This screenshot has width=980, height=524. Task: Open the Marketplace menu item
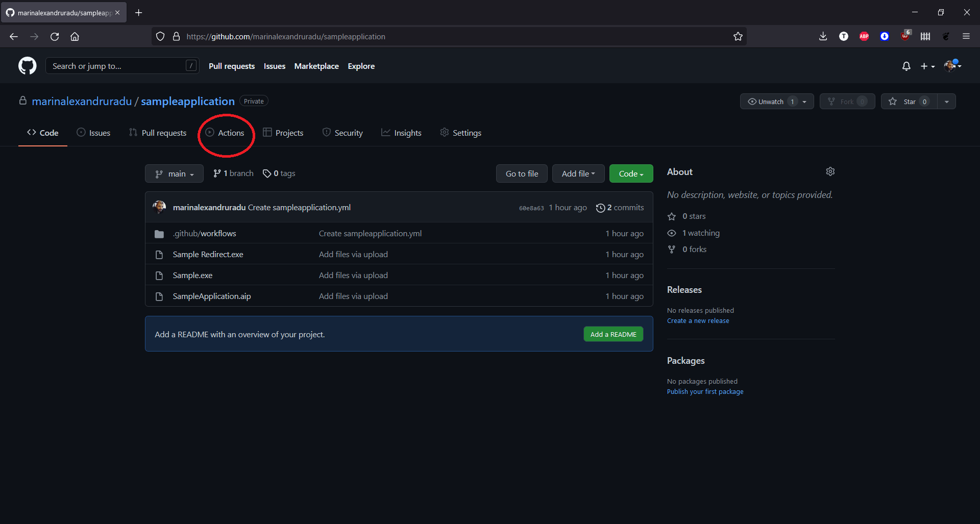click(316, 66)
